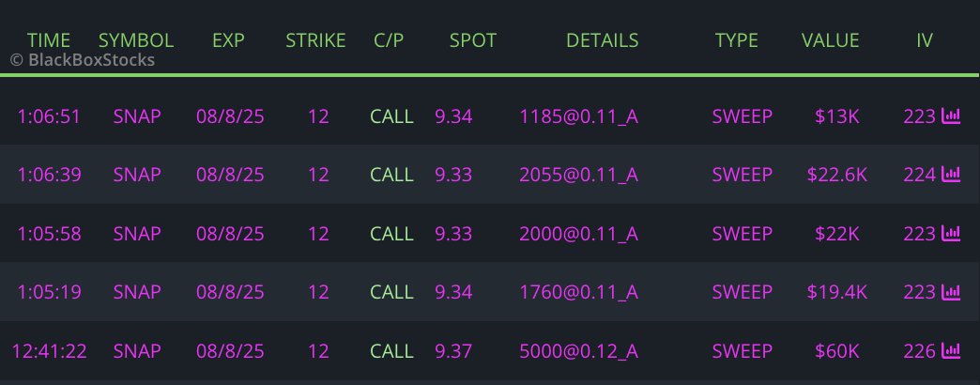Click IV value 223 in 1:06:51 row
Image resolution: width=980 pixels, height=385 pixels.
(919, 116)
